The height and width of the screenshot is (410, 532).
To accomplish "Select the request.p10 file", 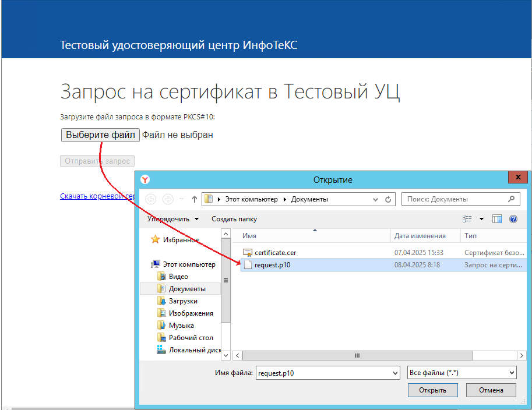I will (x=383, y=265).
